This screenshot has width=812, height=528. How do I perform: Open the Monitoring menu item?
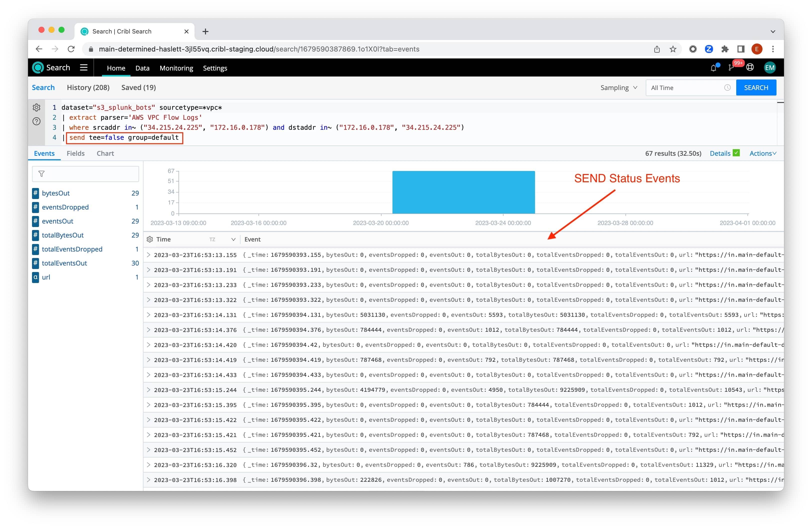(x=176, y=68)
